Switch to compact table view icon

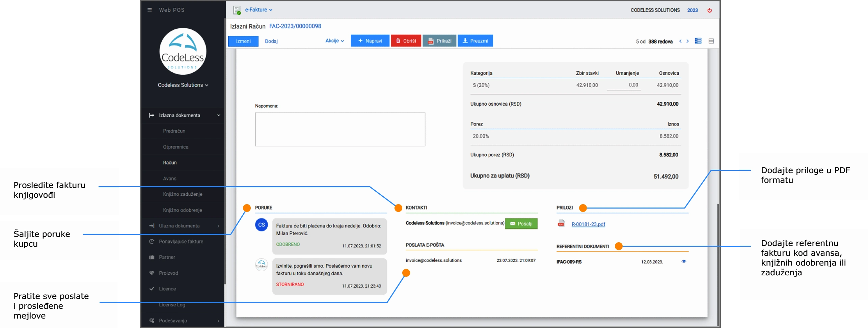pos(711,41)
